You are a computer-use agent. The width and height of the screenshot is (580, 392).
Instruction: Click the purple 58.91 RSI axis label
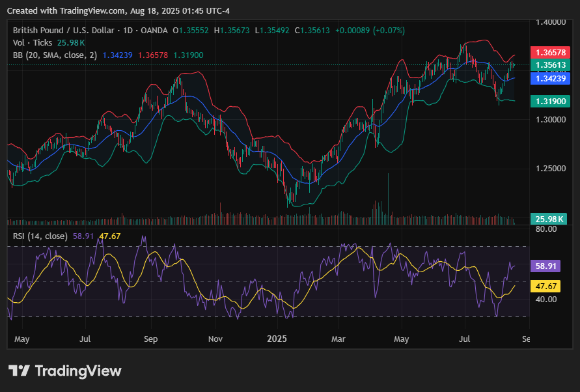point(545,266)
